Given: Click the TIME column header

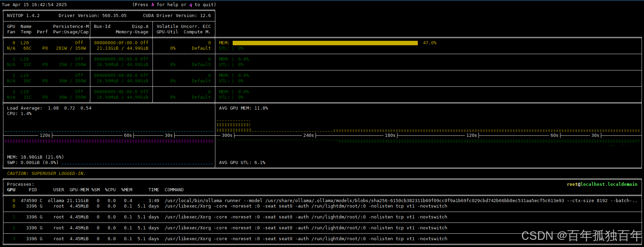Looking at the screenshot, I should tap(154, 190).
